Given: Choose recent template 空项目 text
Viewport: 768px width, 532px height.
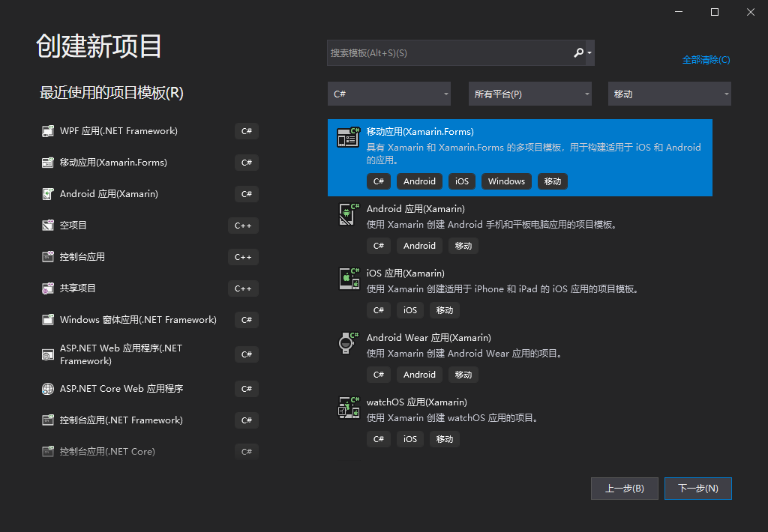Looking at the screenshot, I should [x=73, y=225].
